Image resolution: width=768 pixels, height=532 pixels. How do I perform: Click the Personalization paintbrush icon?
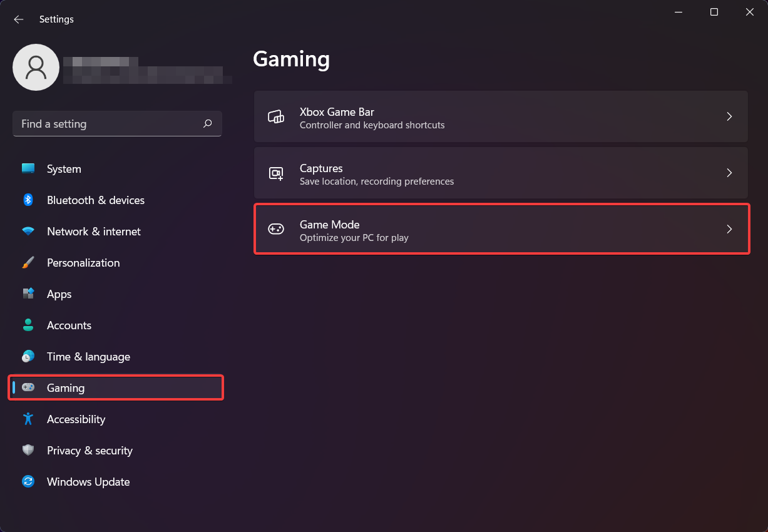[x=28, y=263]
